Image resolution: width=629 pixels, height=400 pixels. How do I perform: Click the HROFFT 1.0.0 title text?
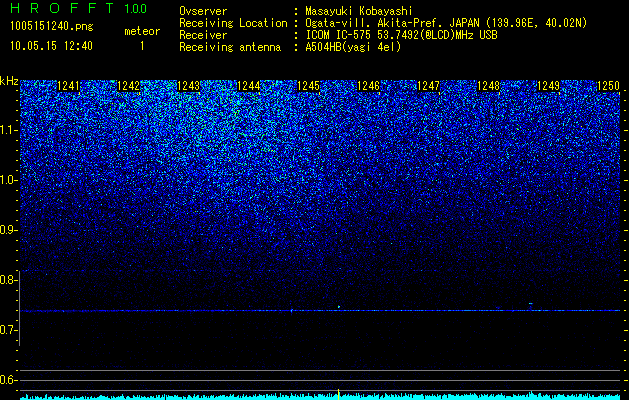pyautogui.click(x=78, y=8)
